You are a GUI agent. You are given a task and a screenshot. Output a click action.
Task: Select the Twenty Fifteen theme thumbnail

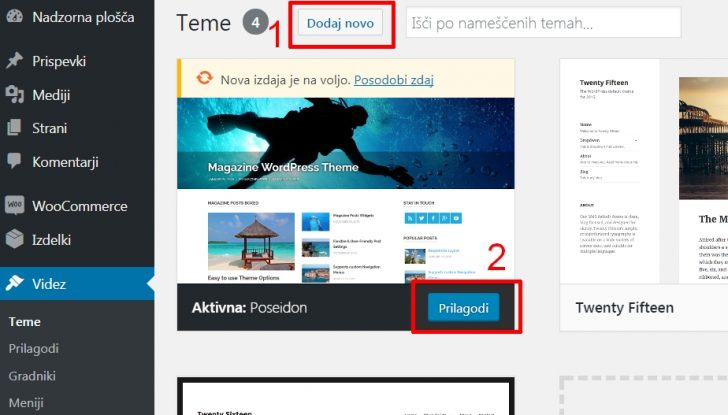pyautogui.click(x=644, y=171)
